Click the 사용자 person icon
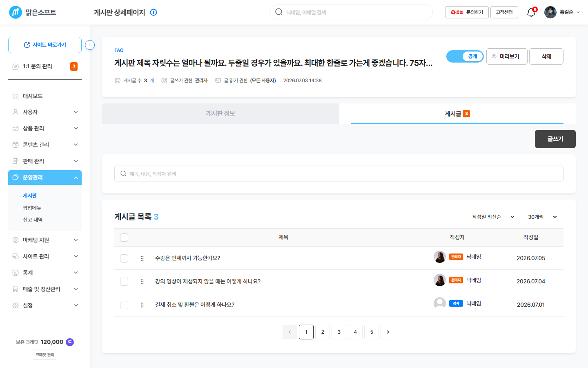Viewport: 588px width, 368px height. [16, 112]
